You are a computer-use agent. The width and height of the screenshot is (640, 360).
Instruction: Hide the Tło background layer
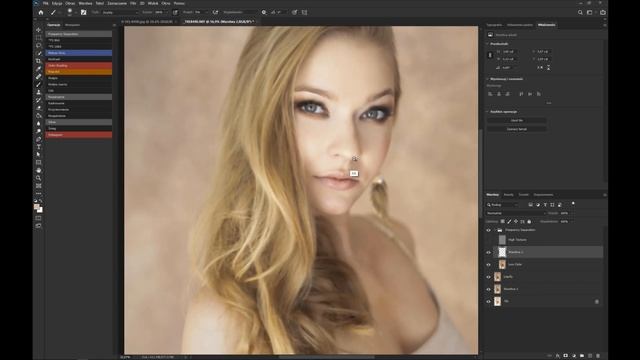488,301
